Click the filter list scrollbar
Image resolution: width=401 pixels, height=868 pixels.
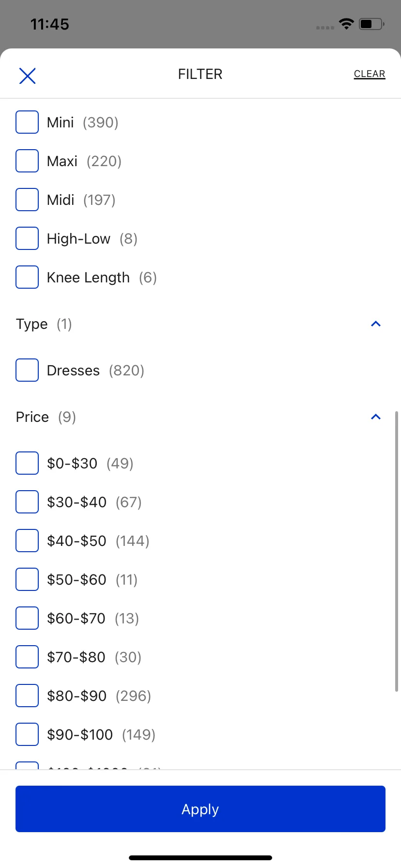coord(397,551)
